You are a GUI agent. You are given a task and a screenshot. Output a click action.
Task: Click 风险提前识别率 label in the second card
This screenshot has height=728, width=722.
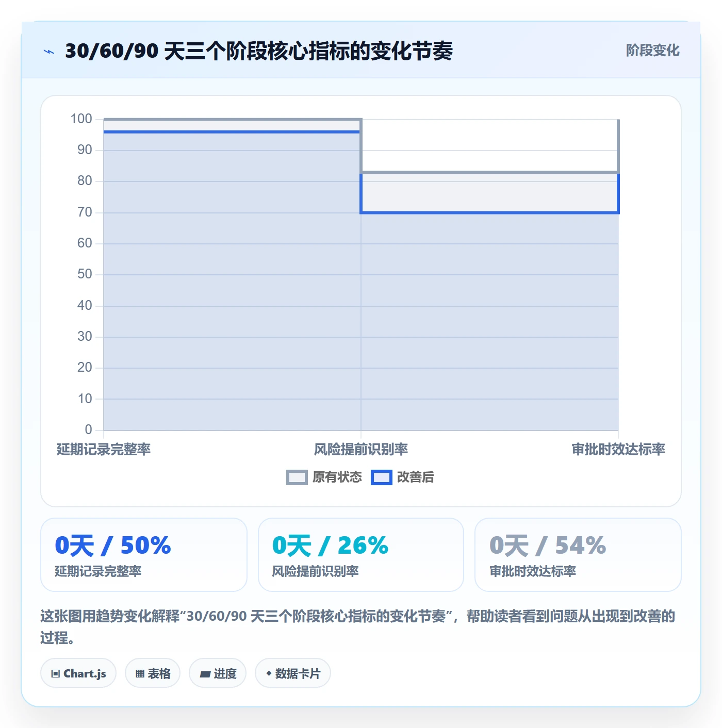pos(315,571)
